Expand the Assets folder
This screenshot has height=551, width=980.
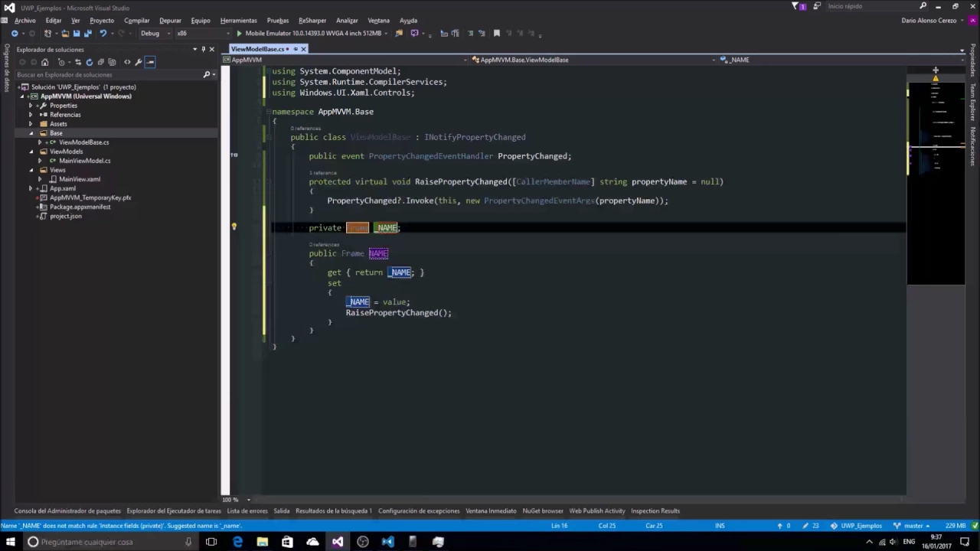31,124
